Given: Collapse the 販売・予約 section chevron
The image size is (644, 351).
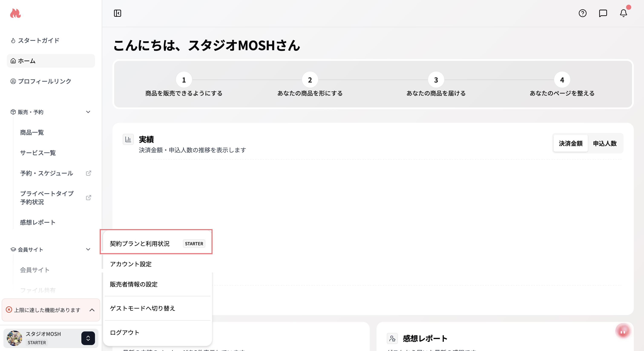Looking at the screenshot, I should pos(88,112).
